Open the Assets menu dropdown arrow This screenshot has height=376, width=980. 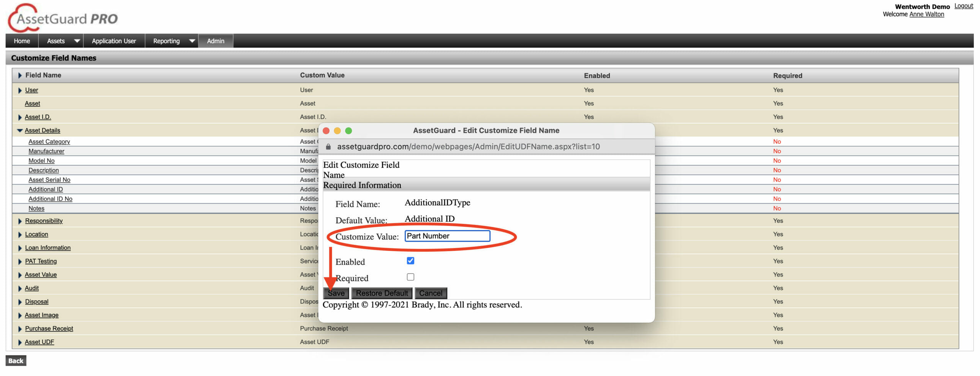(x=77, y=41)
